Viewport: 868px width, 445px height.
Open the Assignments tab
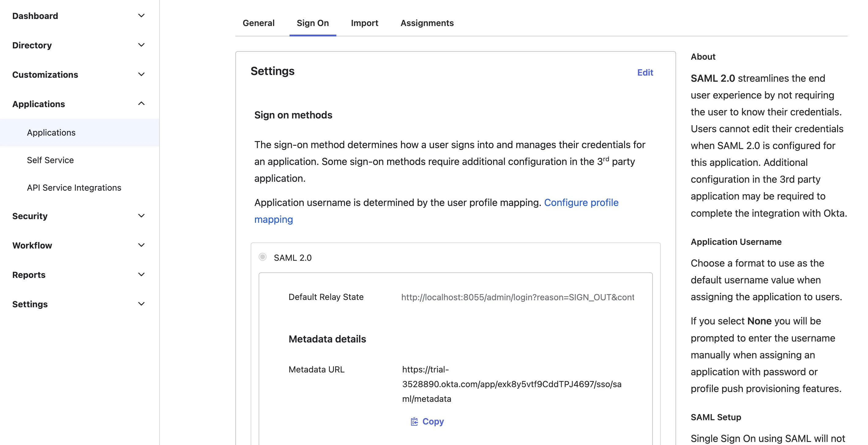[427, 23]
